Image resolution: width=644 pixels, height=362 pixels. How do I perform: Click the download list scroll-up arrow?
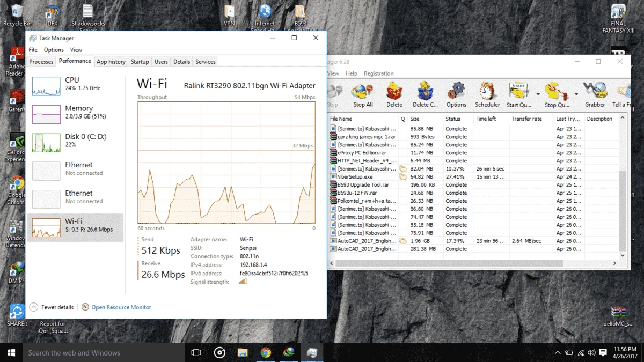(x=623, y=119)
